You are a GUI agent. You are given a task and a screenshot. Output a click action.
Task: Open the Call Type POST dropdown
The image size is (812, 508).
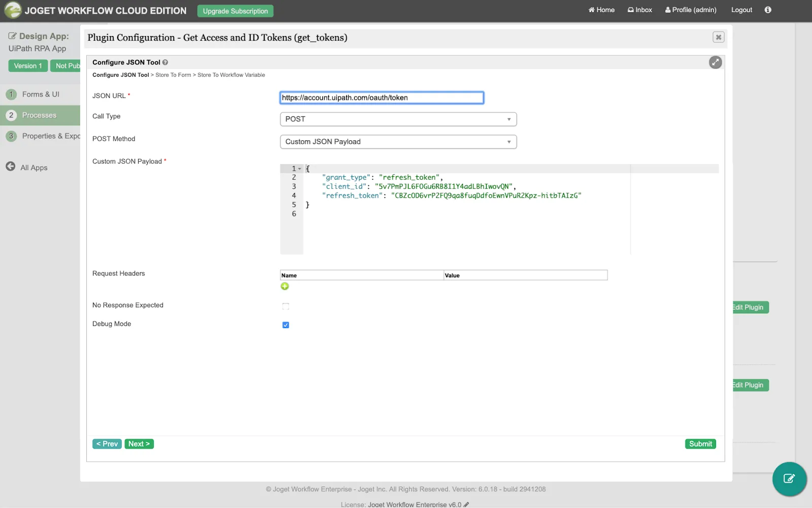click(x=398, y=119)
